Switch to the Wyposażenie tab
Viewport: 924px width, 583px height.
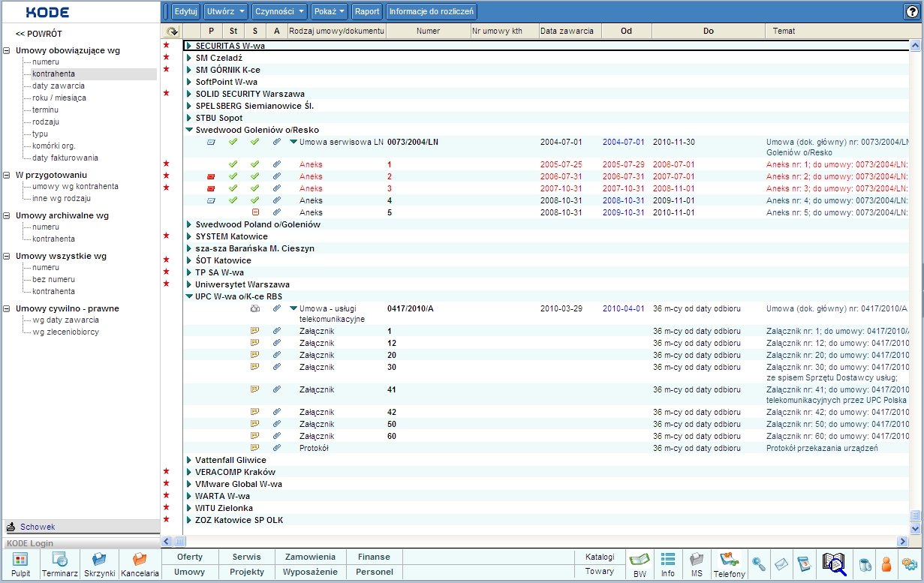(x=311, y=572)
